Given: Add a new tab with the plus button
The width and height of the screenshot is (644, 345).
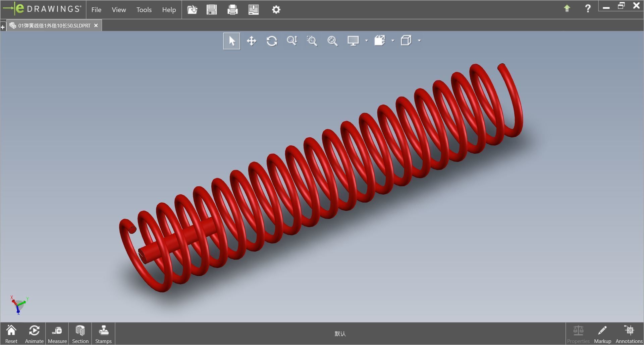Looking at the screenshot, I should [3, 27].
